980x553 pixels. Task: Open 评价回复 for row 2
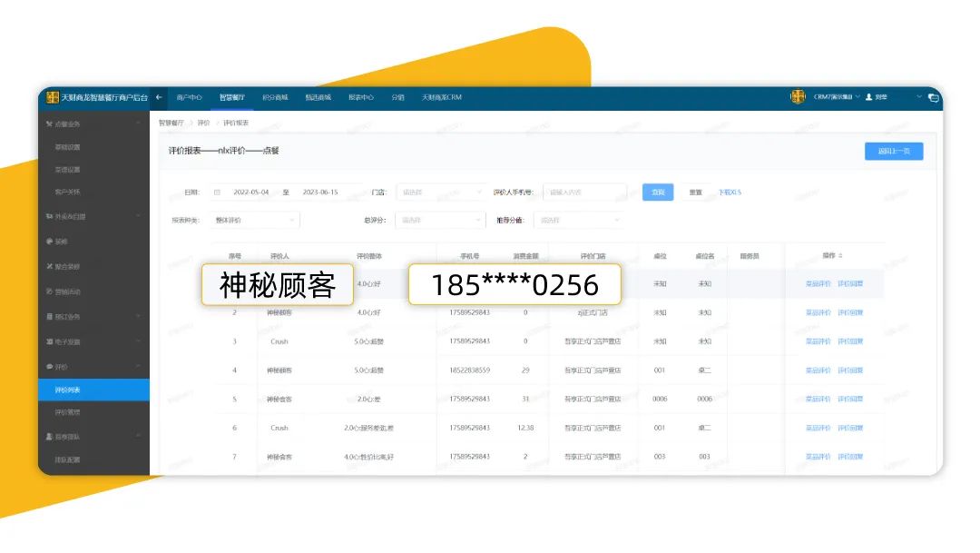click(850, 312)
